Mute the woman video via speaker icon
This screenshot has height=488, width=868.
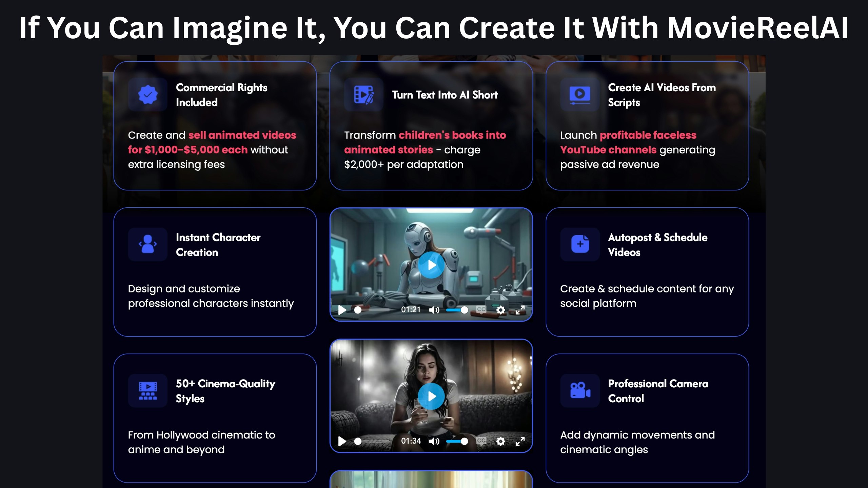pyautogui.click(x=434, y=441)
